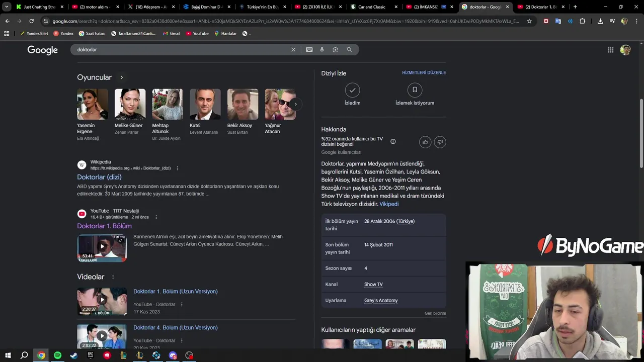
Task: Open the Vikipedi link in description
Action: click(389, 204)
